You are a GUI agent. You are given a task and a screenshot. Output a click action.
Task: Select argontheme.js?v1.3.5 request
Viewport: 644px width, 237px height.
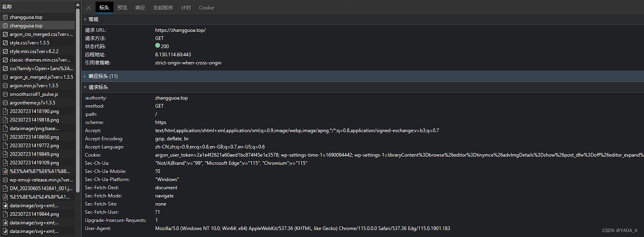coord(38,103)
